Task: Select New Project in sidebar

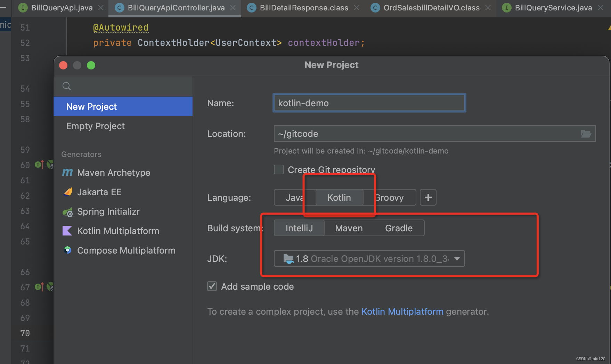Action: point(123,106)
